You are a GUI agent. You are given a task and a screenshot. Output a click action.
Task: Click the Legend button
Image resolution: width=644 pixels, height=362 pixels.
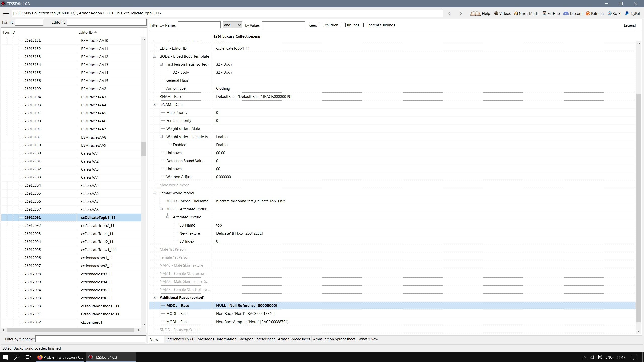[x=630, y=25]
